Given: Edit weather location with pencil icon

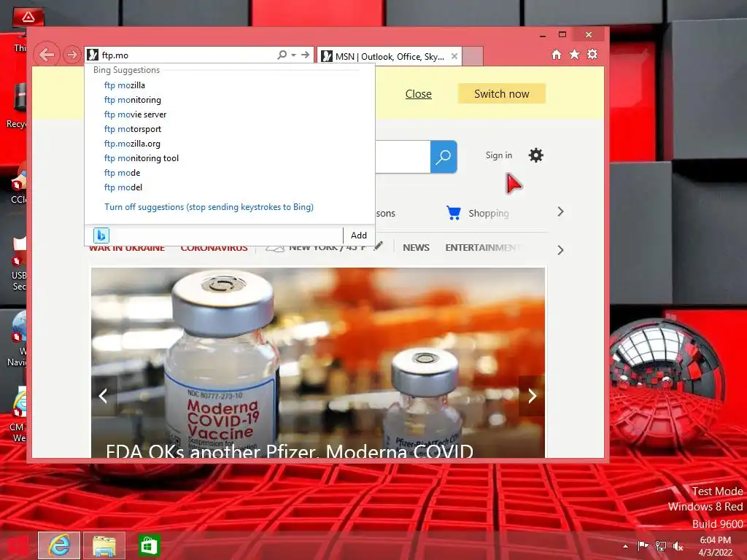Looking at the screenshot, I should click(x=379, y=246).
